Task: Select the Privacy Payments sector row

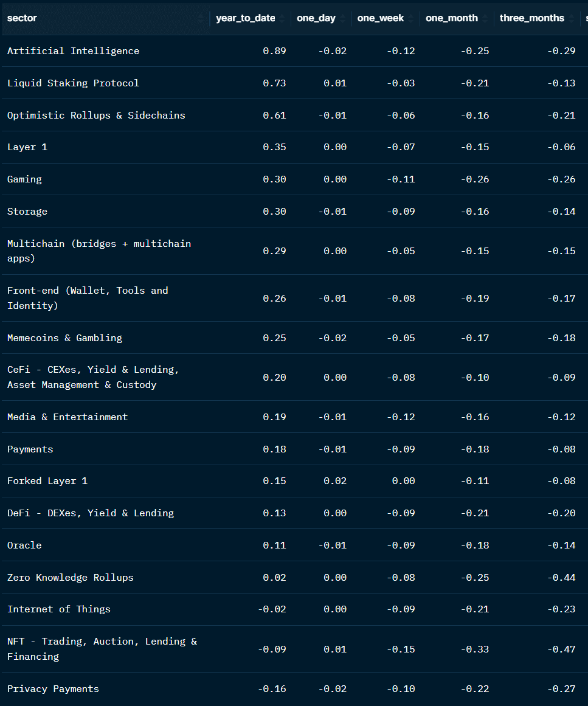Action: tap(53, 689)
